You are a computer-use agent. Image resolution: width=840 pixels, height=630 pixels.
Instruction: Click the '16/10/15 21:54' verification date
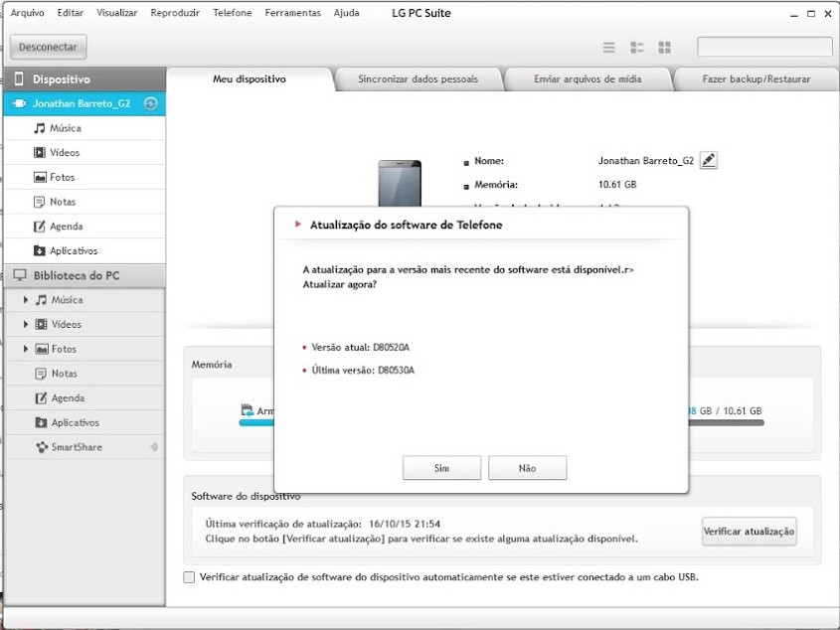pyautogui.click(x=405, y=524)
